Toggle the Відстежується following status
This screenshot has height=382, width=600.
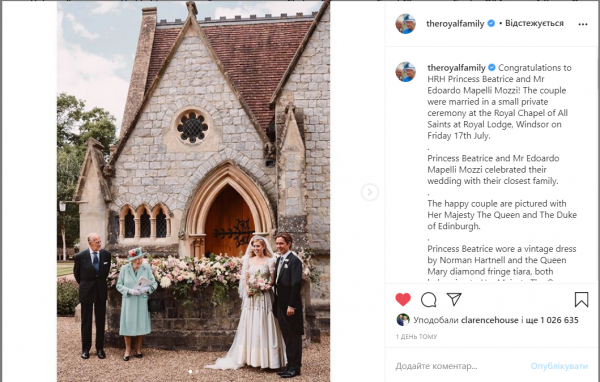[534, 23]
